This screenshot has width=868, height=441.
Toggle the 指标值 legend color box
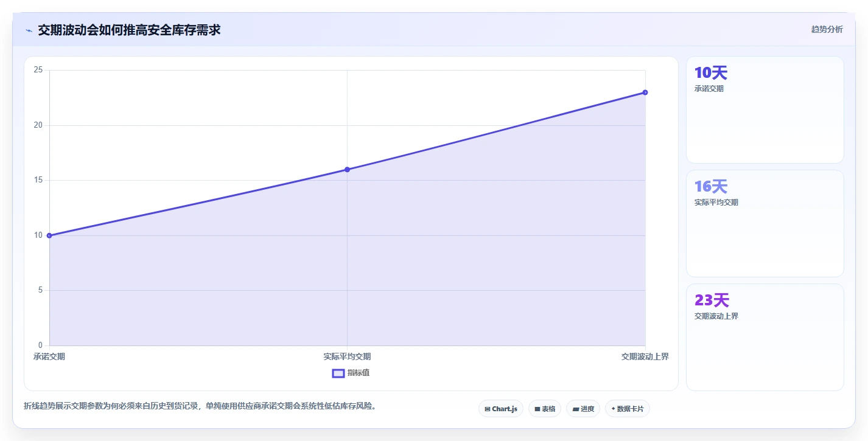pyautogui.click(x=338, y=373)
